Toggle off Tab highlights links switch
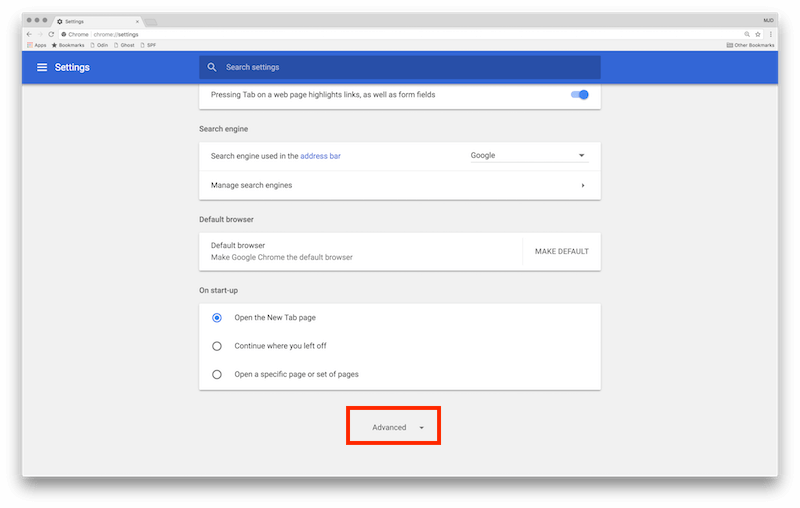This screenshot has width=800, height=508. click(580, 94)
